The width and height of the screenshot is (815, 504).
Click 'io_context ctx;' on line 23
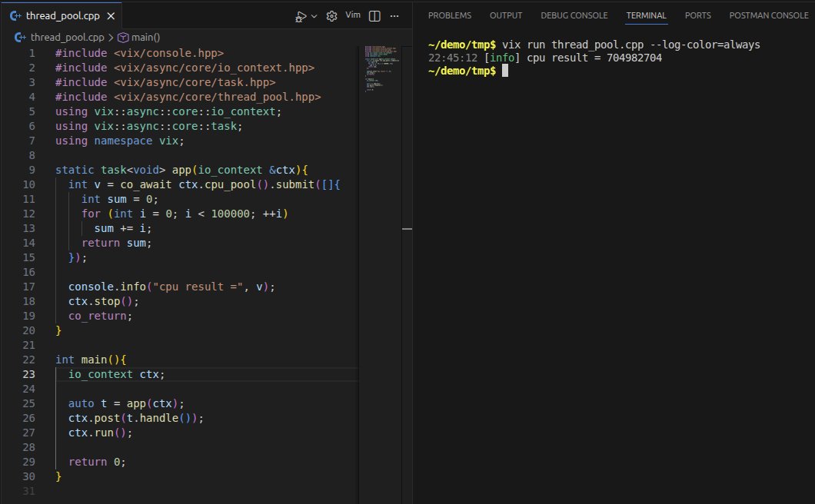[x=116, y=374]
